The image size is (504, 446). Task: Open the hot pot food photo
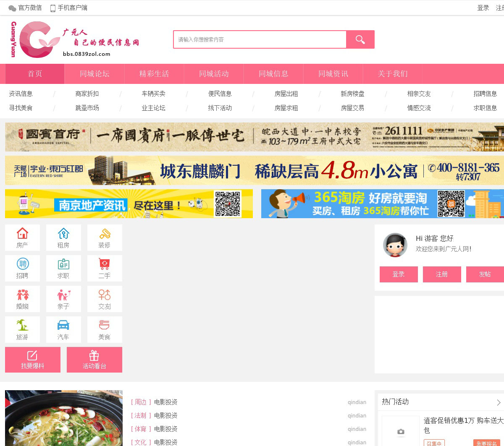(64, 418)
